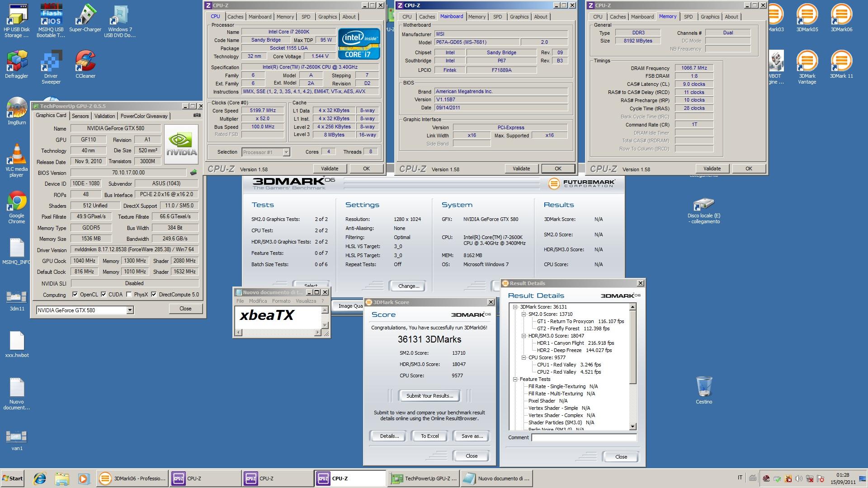Screen dimensions: 868x488
Task: Launch Internet Explorer from taskbar
Action: (40, 478)
